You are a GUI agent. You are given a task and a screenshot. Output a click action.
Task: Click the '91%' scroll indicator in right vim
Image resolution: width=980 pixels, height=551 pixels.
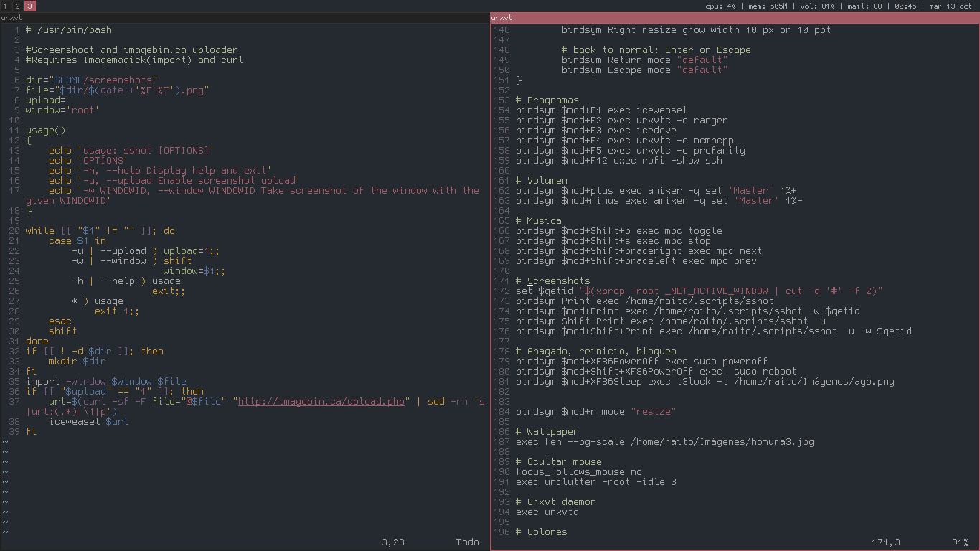[x=961, y=542]
